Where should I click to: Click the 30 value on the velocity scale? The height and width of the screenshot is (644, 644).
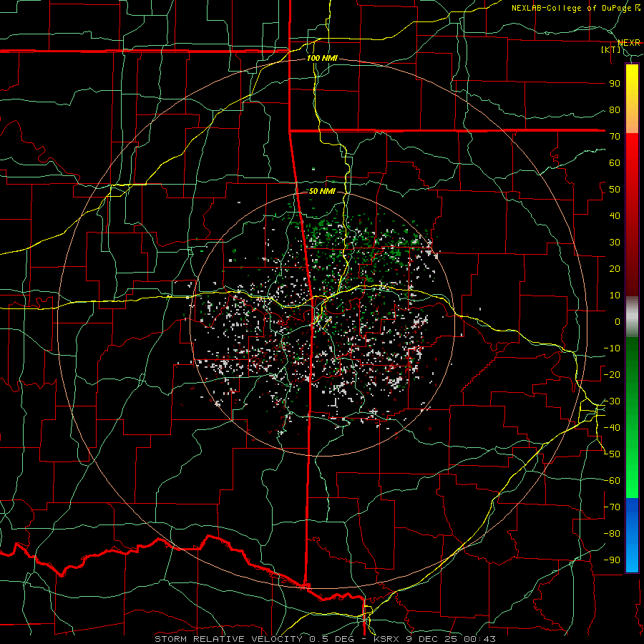pyautogui.click(x=615, y=243)
